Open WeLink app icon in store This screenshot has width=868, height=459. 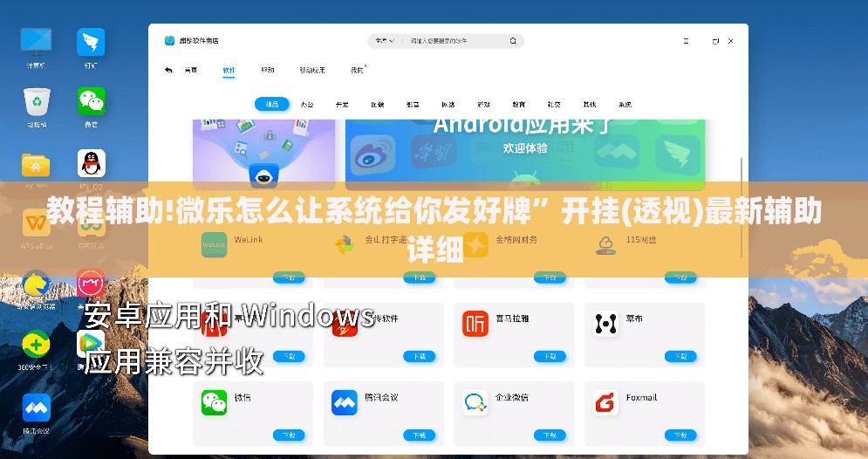pos(214,244)
